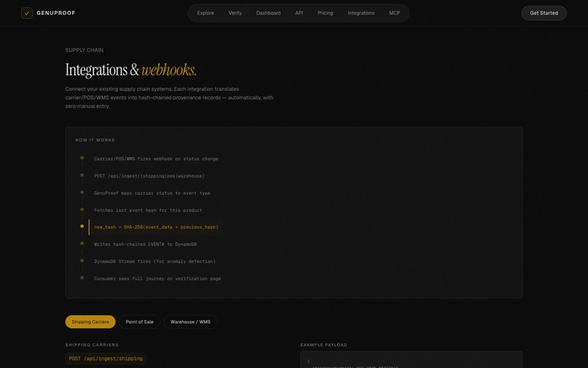Click the SHIPPING CARRIERS section label

[92, 345]
